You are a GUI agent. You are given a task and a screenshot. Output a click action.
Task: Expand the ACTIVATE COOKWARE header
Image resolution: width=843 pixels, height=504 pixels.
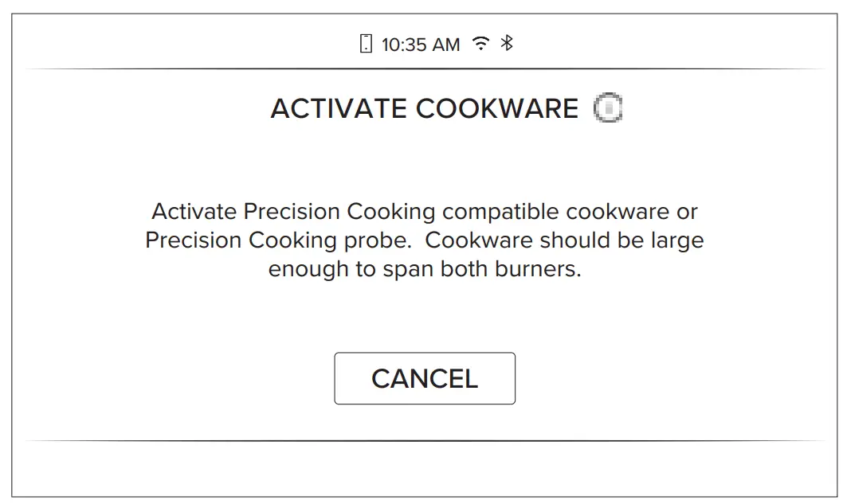425,108
